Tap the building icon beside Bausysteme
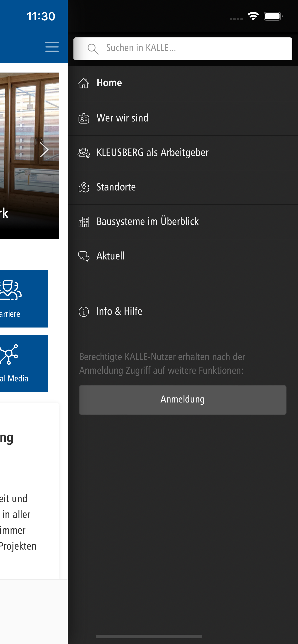Screen dimensions: 298x644 (x=84, y=222)
